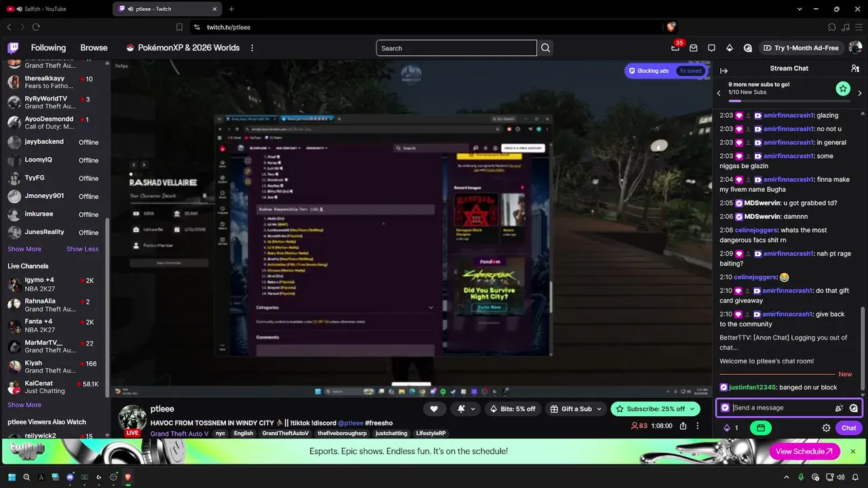Share the ptleee stream
This screenshot has height=488, width=868.
pyautogui.click(x=683, y=426)
